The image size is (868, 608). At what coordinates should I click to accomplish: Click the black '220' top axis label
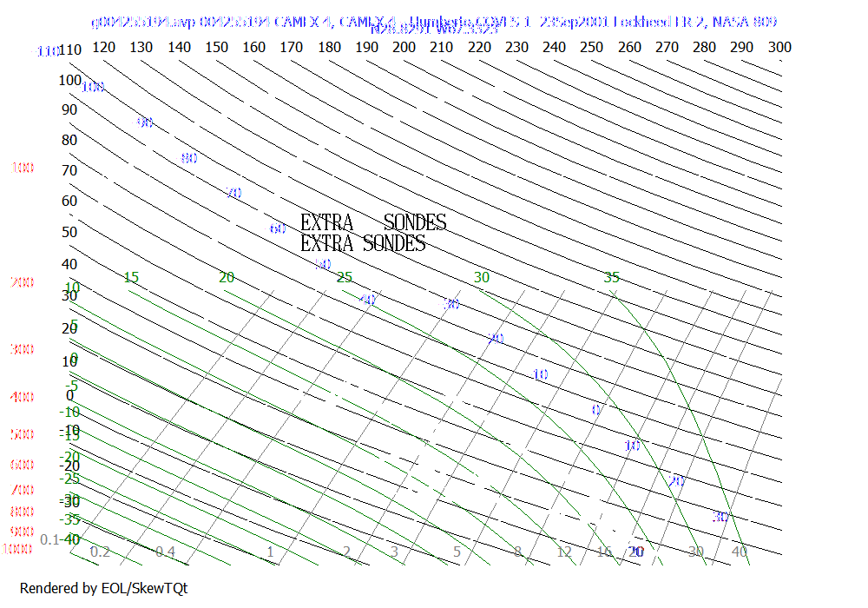[479, 47]
